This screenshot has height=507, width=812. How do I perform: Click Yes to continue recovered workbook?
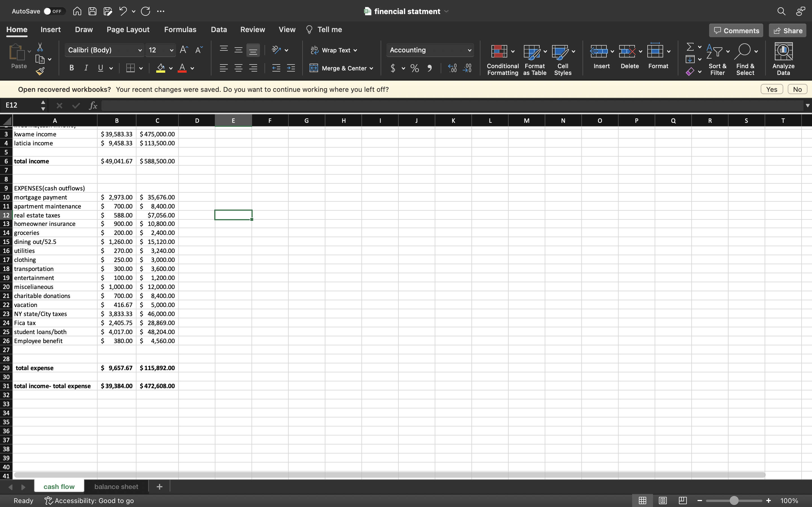[771, 89]
